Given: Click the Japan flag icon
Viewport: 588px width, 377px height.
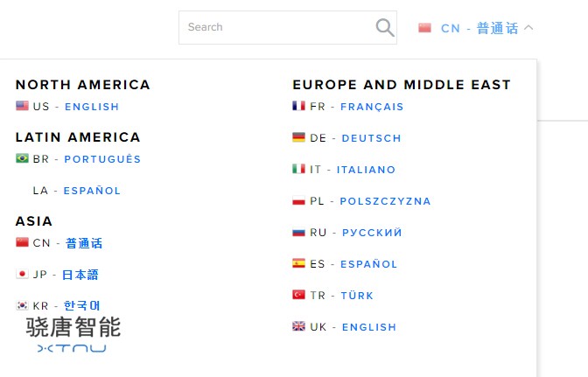Looking at the screenshot, I should tap(22, 274).
